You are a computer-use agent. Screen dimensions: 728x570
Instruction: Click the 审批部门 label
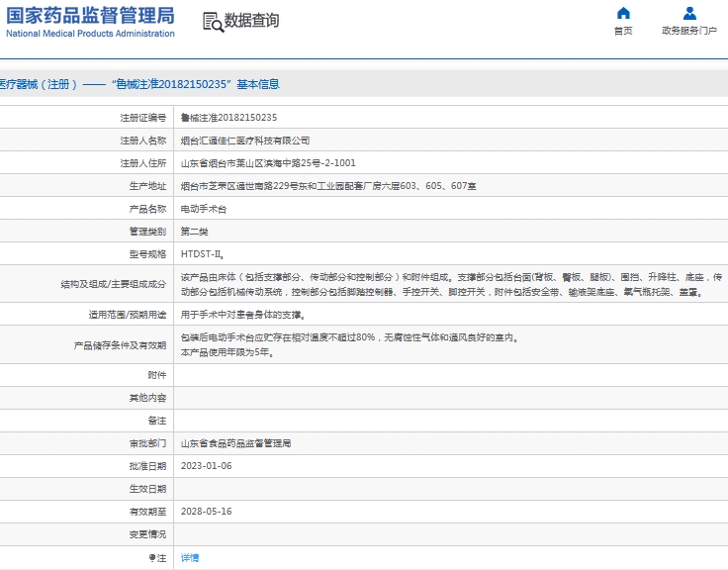pos(147,443)
